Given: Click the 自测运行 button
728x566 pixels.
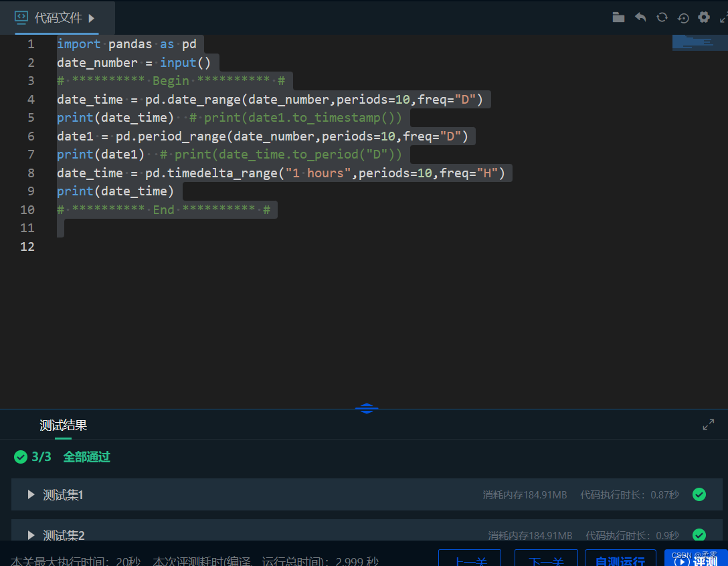Looking at the screenshot, I should 620,558.
